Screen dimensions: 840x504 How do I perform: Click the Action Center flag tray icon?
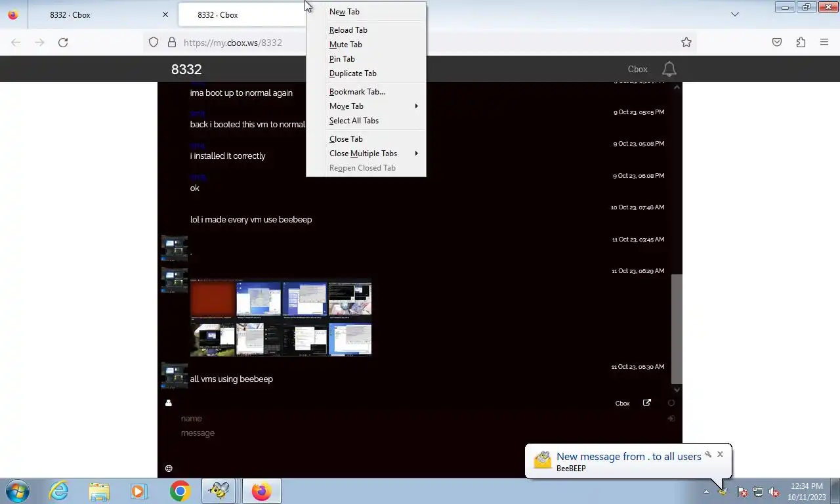(742, 492)
